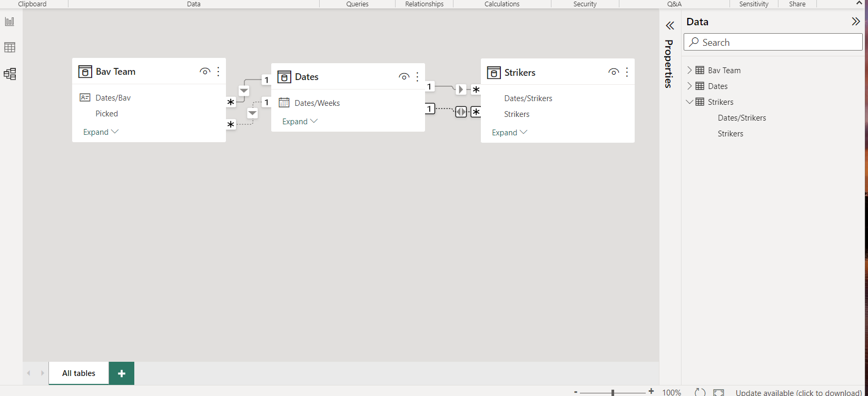Select the Strikers field in the Data pane tree
Image resolution: width=868 pixels, height=396 pixels.
[x=731, y=134]
